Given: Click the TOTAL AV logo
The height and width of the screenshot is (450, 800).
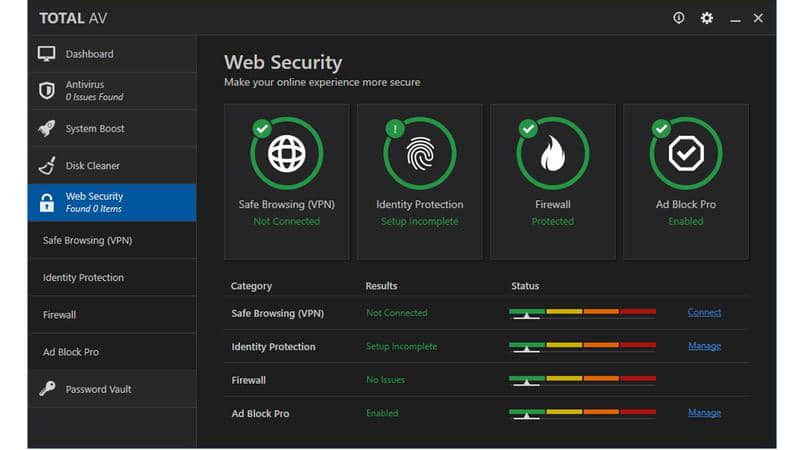Looking at the screenshot, I should pyautogui.click(x=73, y=18).
